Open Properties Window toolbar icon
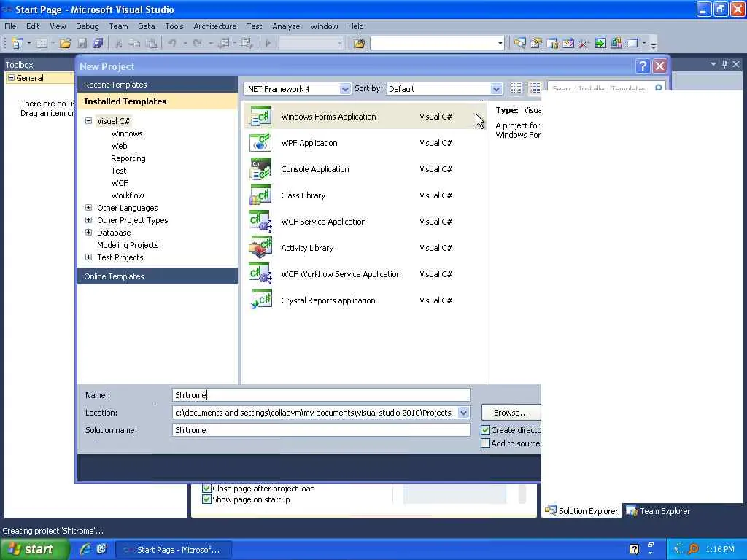Image resolution: width=747 pixels, height=560 pixels. [x=536, y=43]
